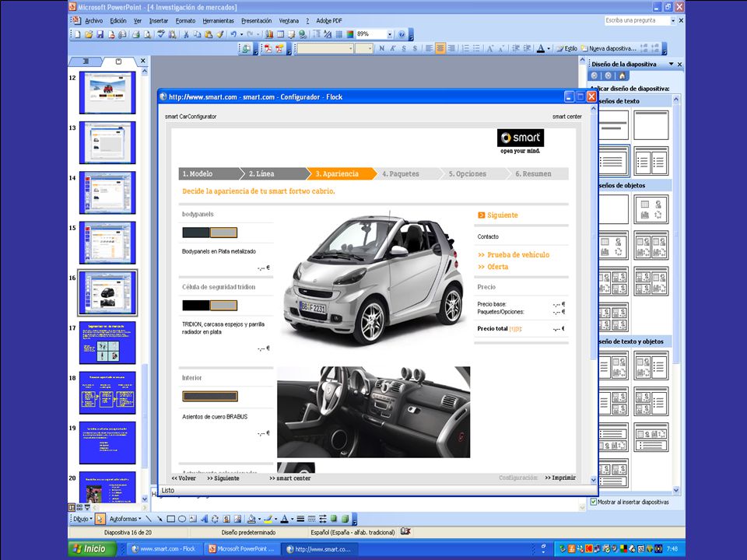The height and width of the screenshot is (560, 747).
Task: Expand the task pane title dropdown arrow
Action: pyautogui.click(x=672, y=64)
